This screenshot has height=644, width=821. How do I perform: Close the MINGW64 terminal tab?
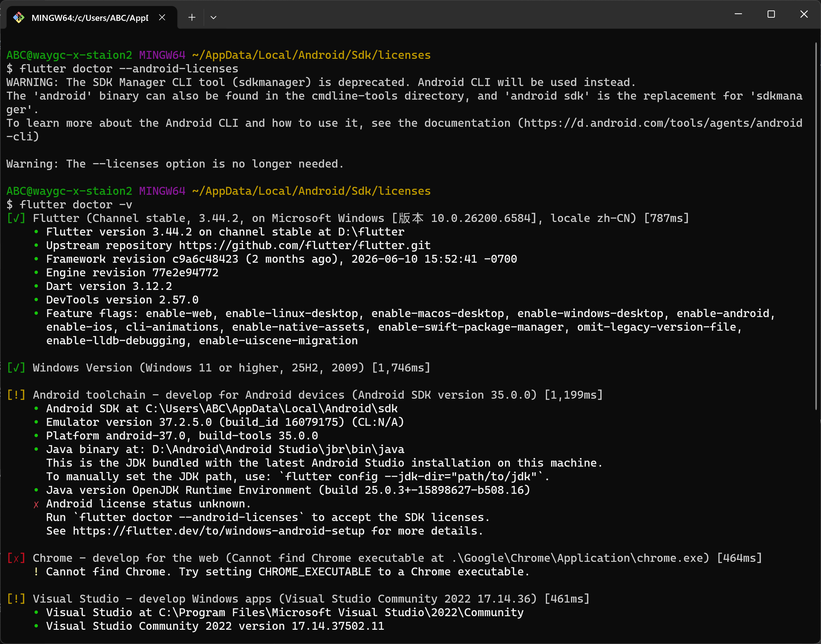tap(162, 17)
